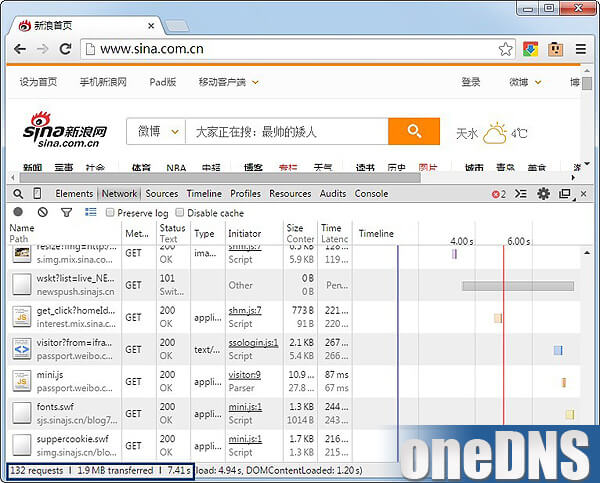Click the 登录 login link
The height and width of the screenshot is (483, 600).
pos(471,82)
